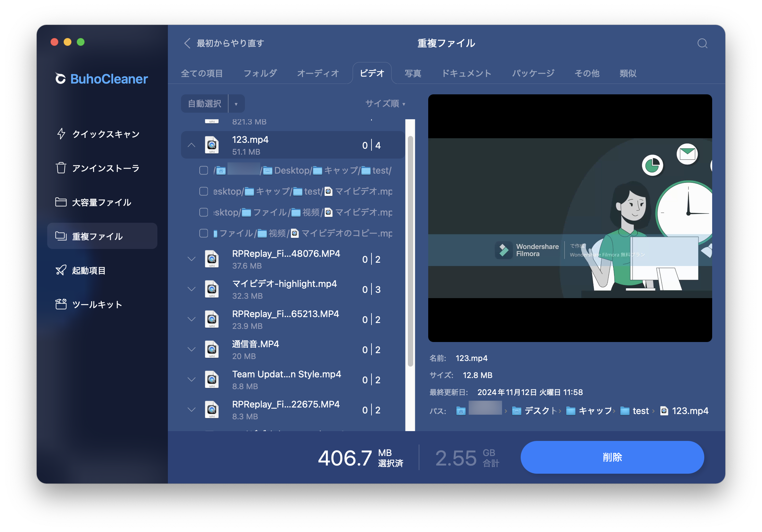
Task: Click 最初からやり直す start over link
Action: [x=230, y=43]
